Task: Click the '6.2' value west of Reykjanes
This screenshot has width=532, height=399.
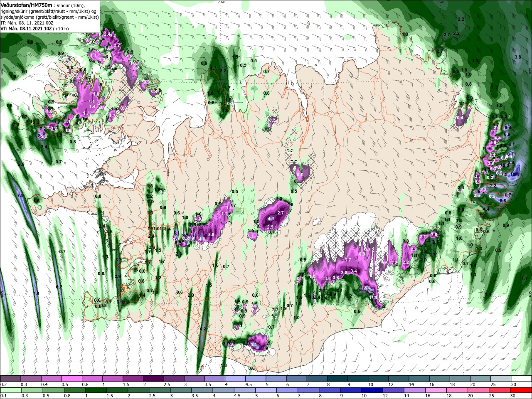Action: click(x=59, y=287)
